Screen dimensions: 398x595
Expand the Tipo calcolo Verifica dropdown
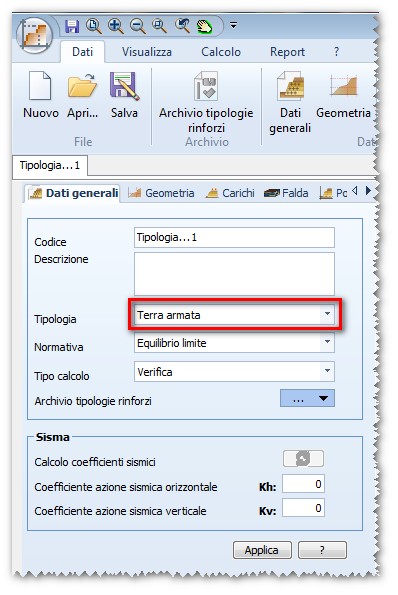coord(327,371)
